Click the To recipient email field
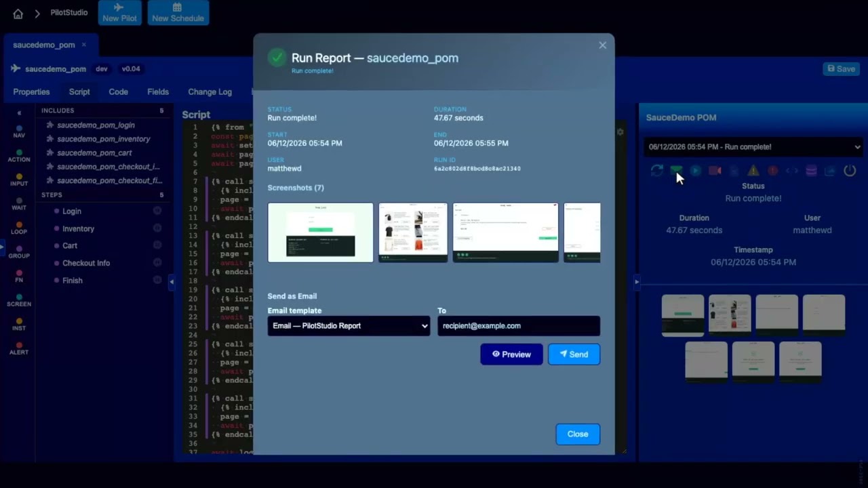Image resolution: width=868 pixels, height=488 pixels. point(518,326)
